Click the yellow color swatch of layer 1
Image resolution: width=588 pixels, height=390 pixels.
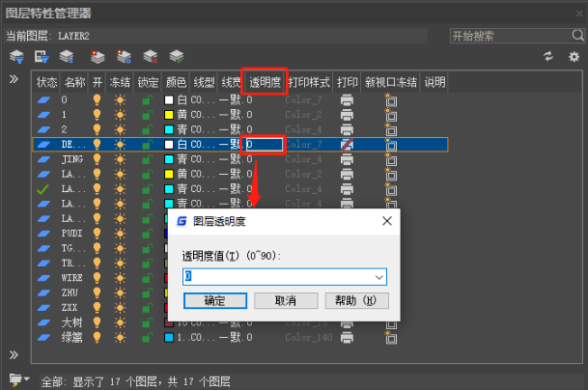point(169,115)
